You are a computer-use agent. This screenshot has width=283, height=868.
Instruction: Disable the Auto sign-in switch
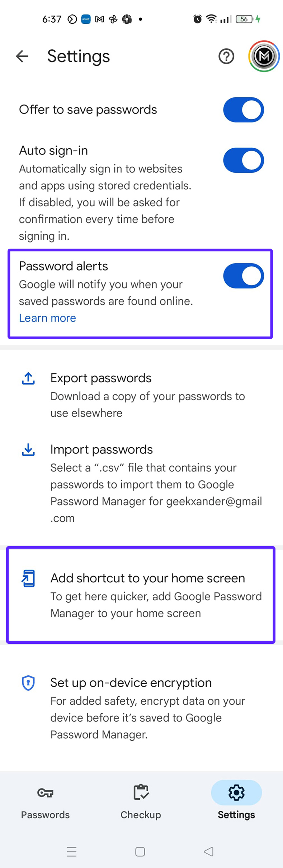coord(244,160)
